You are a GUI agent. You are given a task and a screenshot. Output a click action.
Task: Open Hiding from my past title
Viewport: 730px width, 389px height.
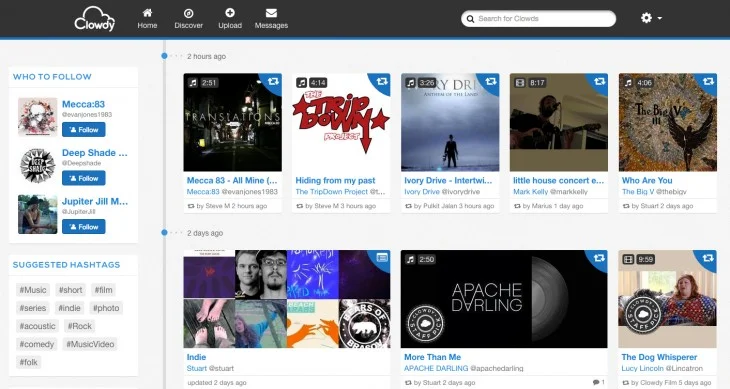[x=335, y=181]
